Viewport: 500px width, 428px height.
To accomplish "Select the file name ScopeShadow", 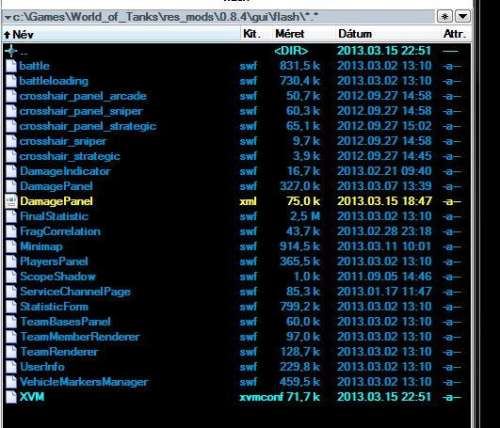I will [58, 276].
